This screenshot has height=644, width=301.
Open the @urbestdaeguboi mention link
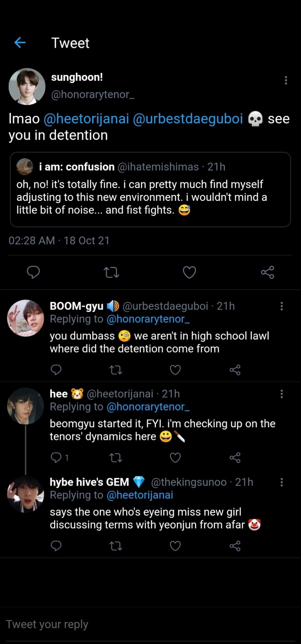point(188,119)
